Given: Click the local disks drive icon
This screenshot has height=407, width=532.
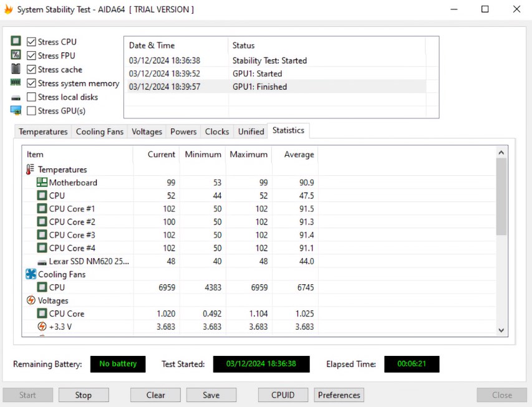Looking at the screenshot, I should 16,98.
